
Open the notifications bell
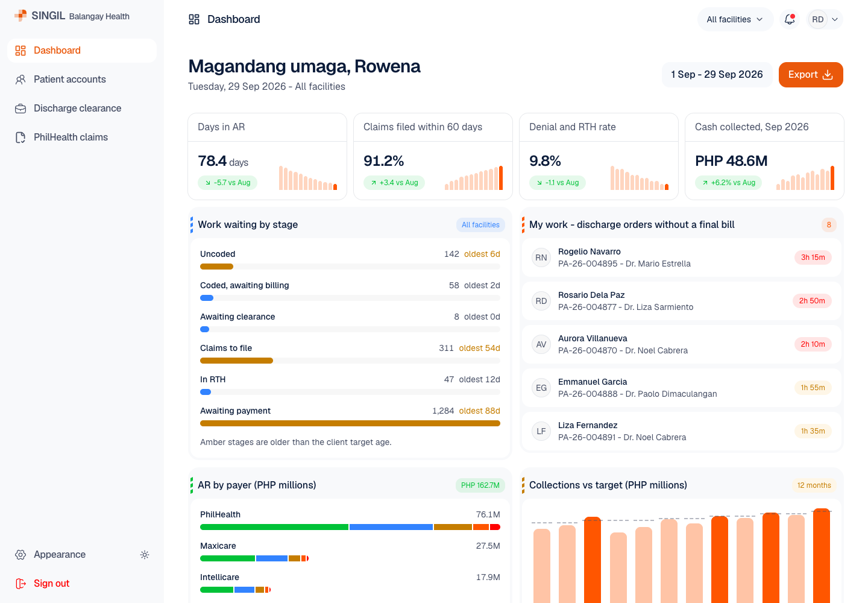click(790, 19)
